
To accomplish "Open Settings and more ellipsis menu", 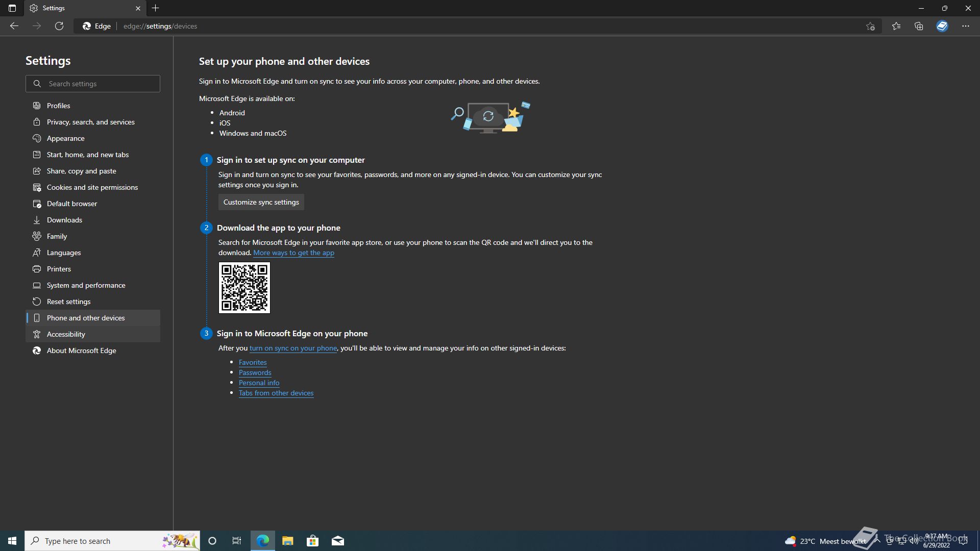I will tap(966, 26).
